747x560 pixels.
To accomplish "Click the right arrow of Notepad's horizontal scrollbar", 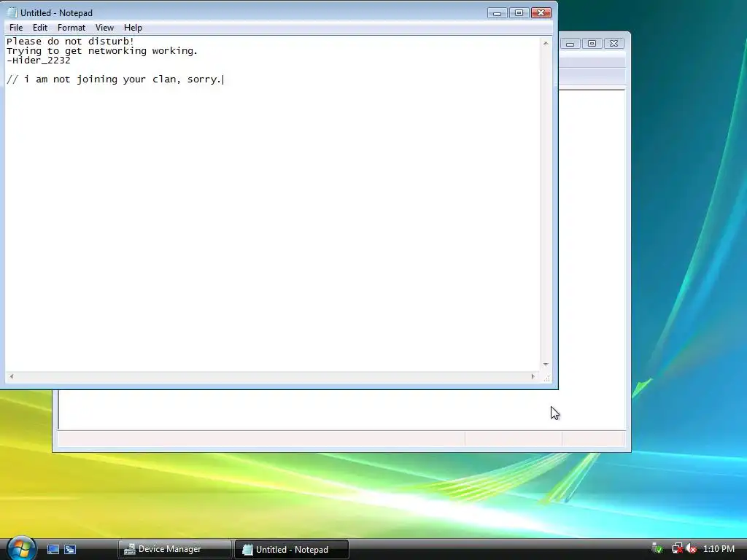I will (533, 377).
